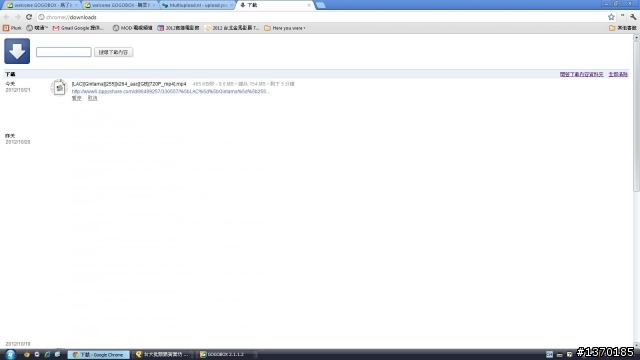Open the Chrome wrench settings menu
Image resolution: width=640 pixels, height=360 pixels.
pyautogui.click(x=633, y=17)
